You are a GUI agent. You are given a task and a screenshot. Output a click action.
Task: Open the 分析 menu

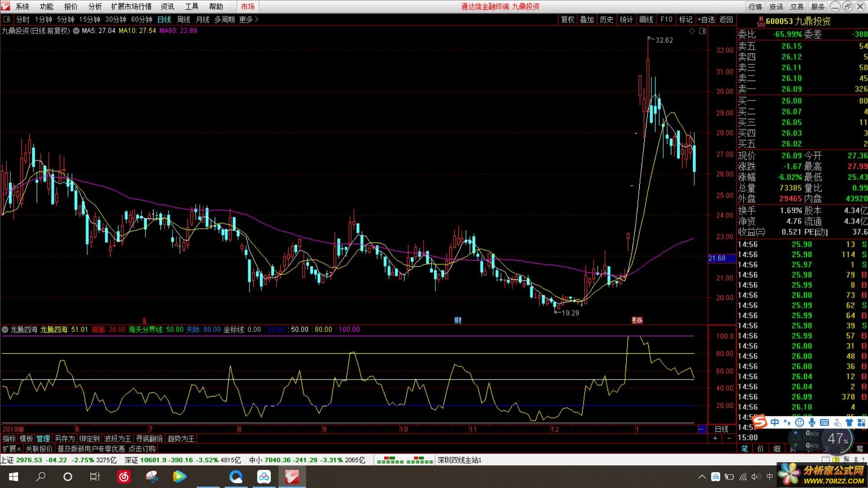(x=95, y=6)
